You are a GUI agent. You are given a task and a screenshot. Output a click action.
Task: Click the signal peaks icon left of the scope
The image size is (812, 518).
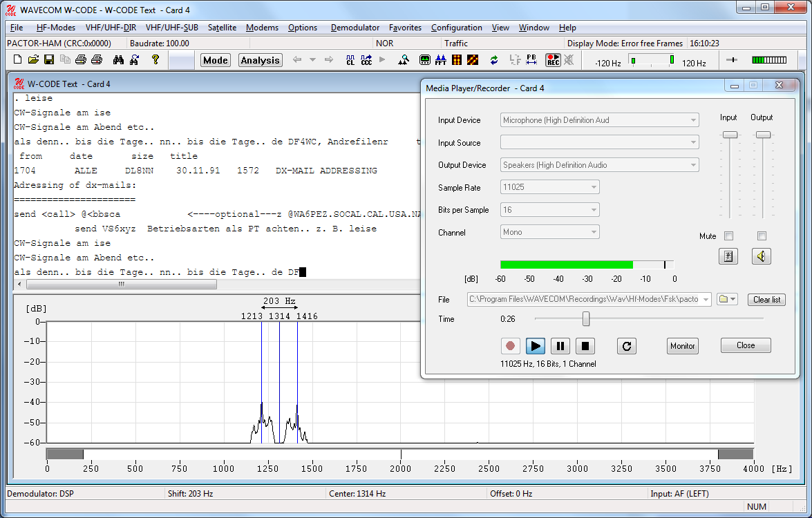click(x=404, y=60)
